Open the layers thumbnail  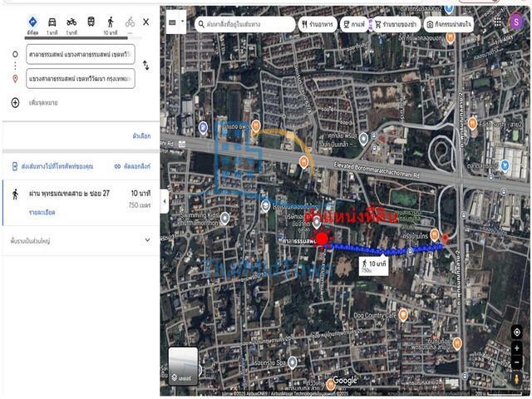(183, 366)
